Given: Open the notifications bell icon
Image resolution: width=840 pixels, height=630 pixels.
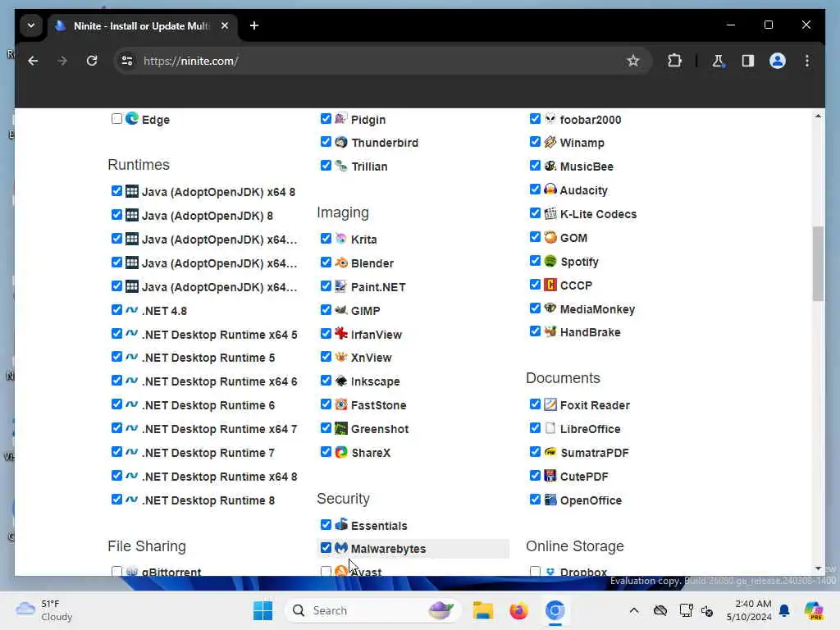Looking at the screenshot, I should 784,610.
